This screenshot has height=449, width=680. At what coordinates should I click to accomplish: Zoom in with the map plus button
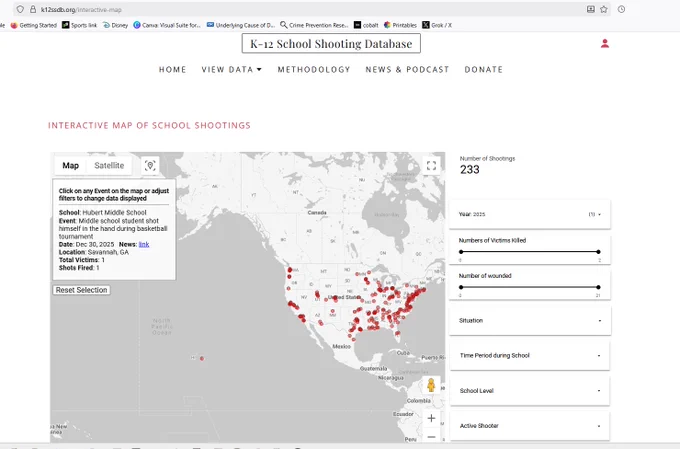(431, 418)
